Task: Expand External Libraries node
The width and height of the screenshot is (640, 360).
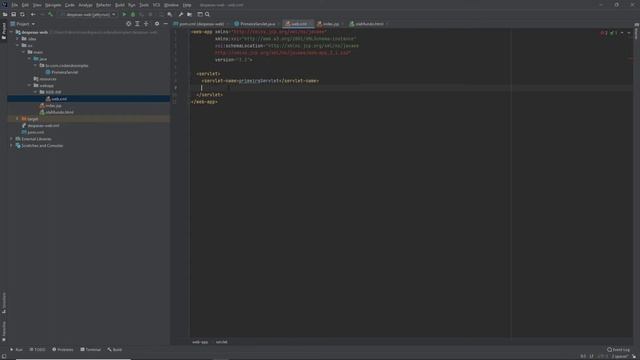Action: 11,139
